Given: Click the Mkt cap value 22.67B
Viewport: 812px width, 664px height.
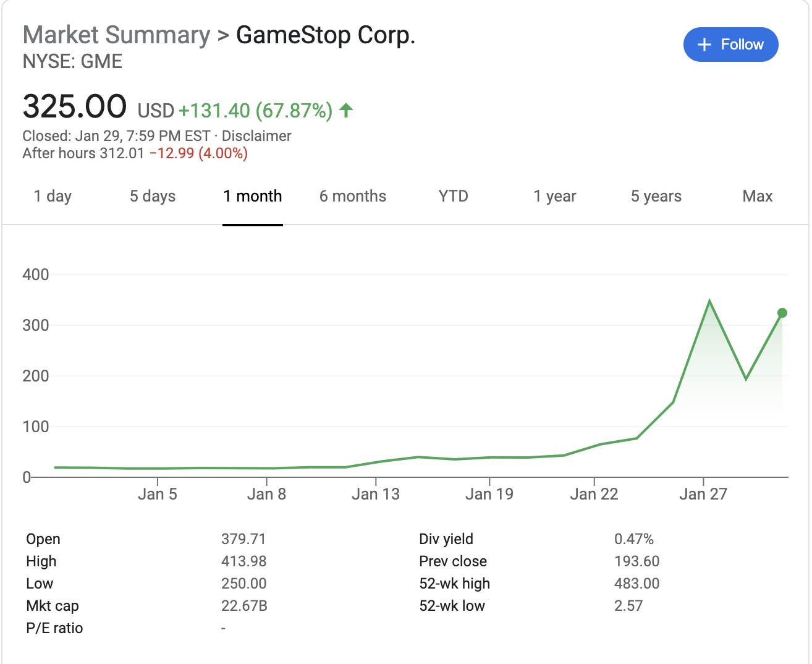Looking at the screenshot, I should (244, 606).
